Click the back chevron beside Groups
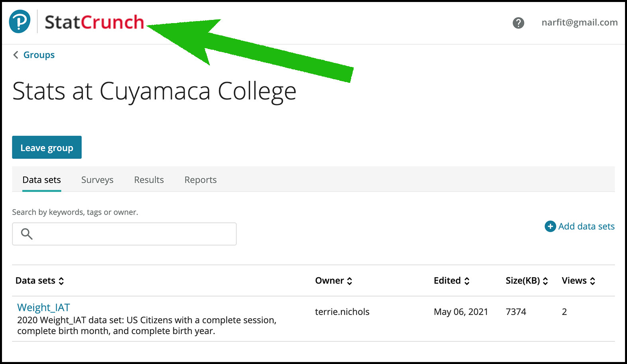Screen dimensions: 627x364 click(16, 55)
